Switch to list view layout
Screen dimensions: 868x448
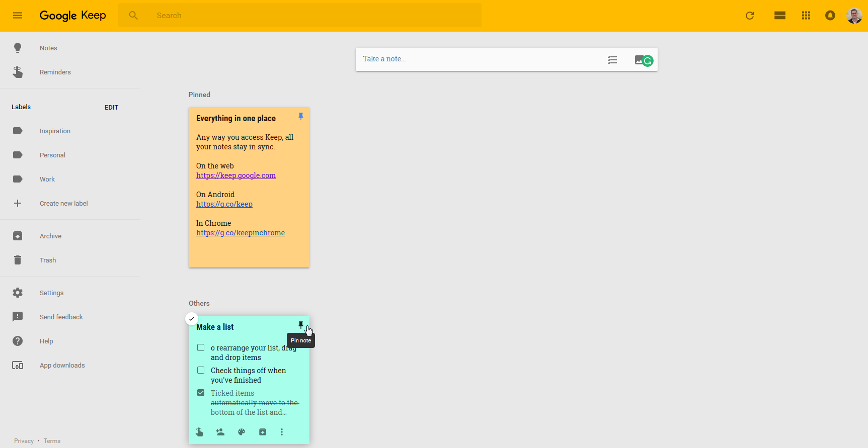tap(780, 16)
